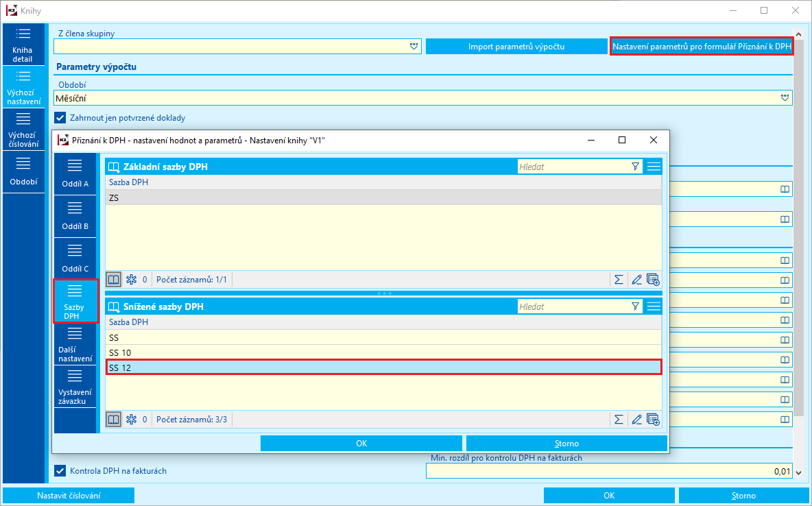Click filter icon in Základní sazby DPH
This screenshot has width=812, height=506.
tap(636, 167)
